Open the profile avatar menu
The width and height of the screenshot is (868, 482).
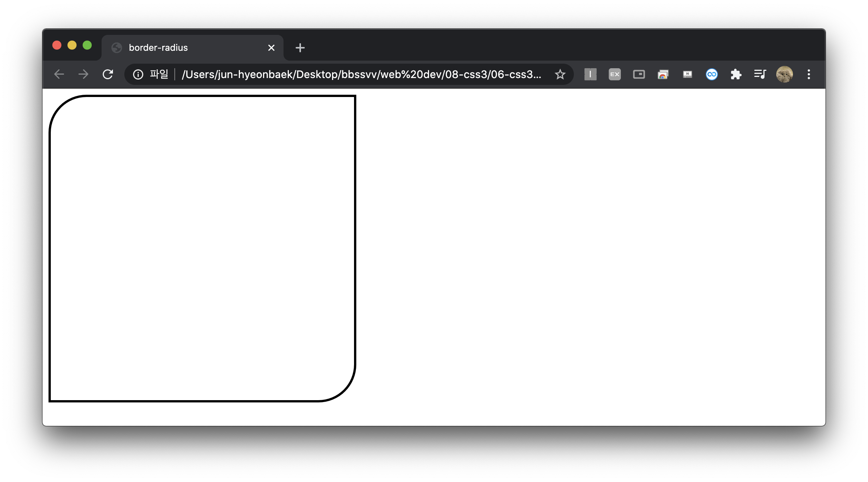point(784,74)
